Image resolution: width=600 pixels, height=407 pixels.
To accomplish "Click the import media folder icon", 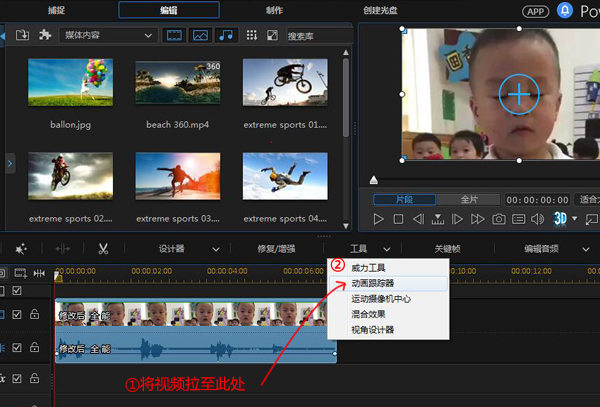I will coord(22,35).
